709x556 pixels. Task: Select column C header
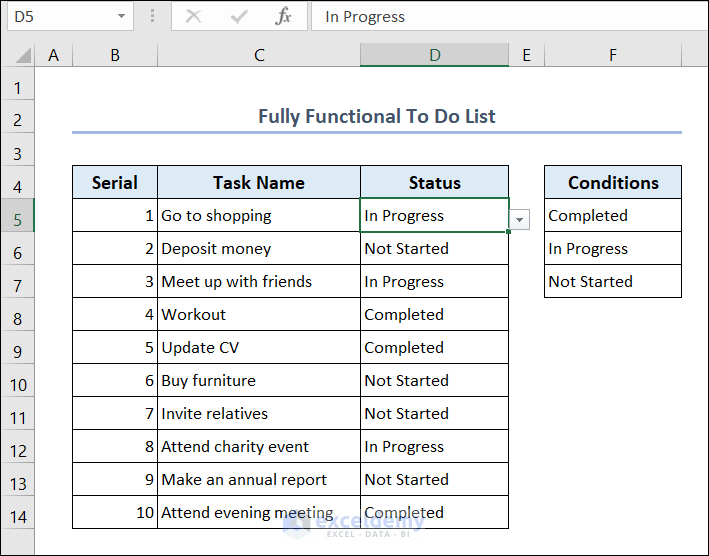pos(259,55)
